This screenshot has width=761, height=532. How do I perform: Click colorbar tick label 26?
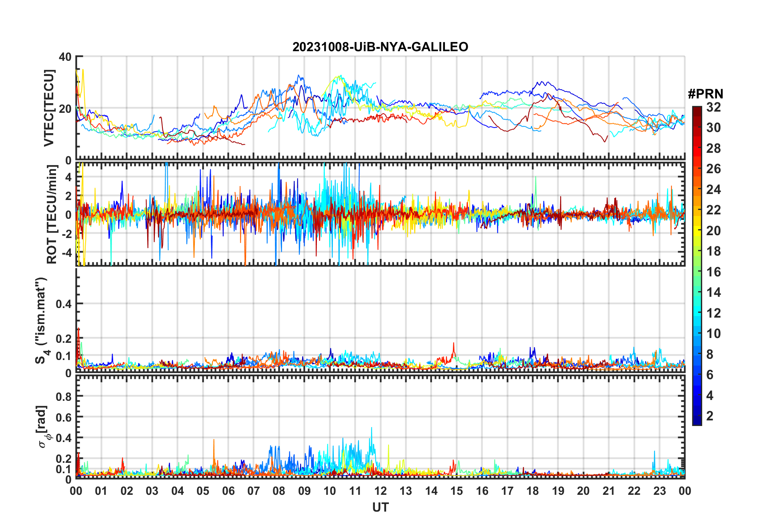[713, 169]
